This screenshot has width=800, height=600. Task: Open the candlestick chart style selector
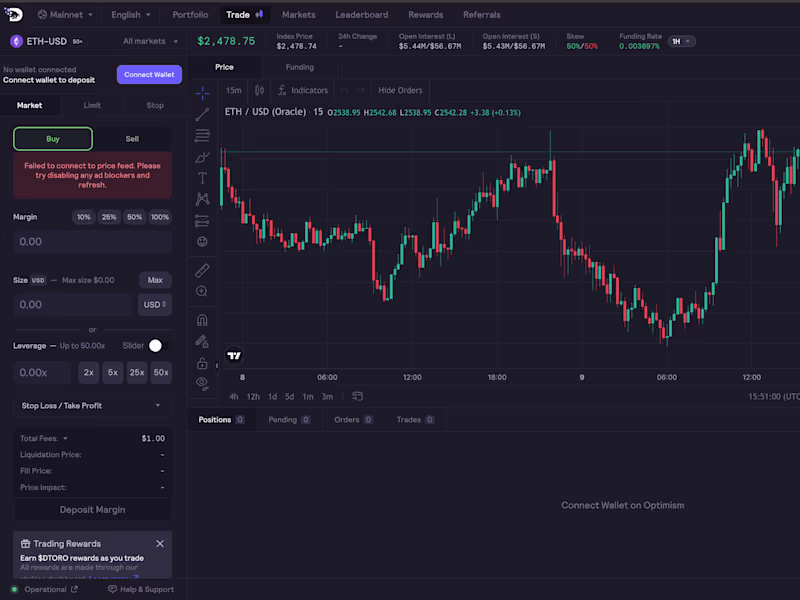259,90
